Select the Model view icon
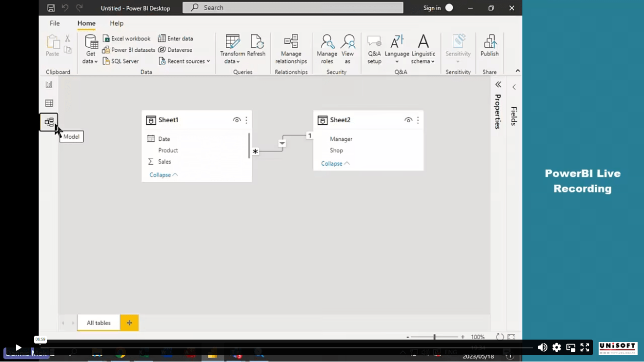 [49, 122]
